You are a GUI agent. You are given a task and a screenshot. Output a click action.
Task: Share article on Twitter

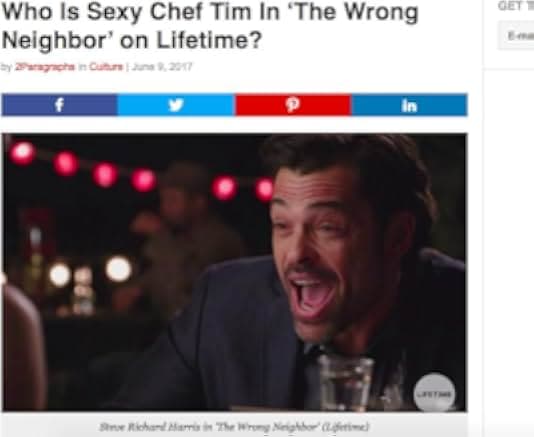176,105
